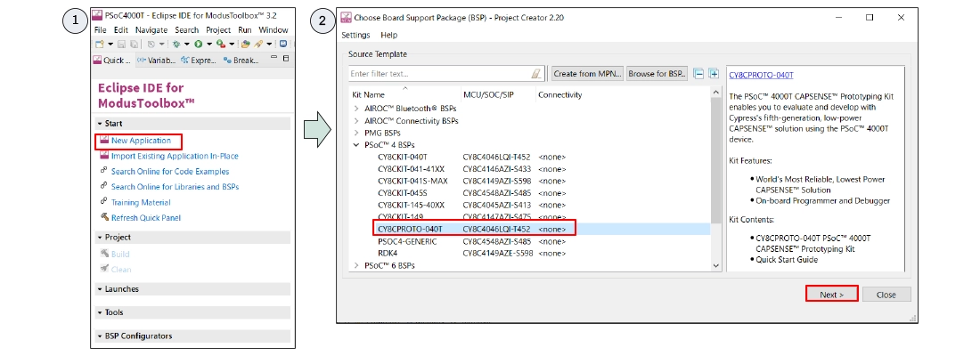The width and height of the screenshot is (980, 356).
Task: Click the Quick Panel tab icon
Action: point(97,60)
